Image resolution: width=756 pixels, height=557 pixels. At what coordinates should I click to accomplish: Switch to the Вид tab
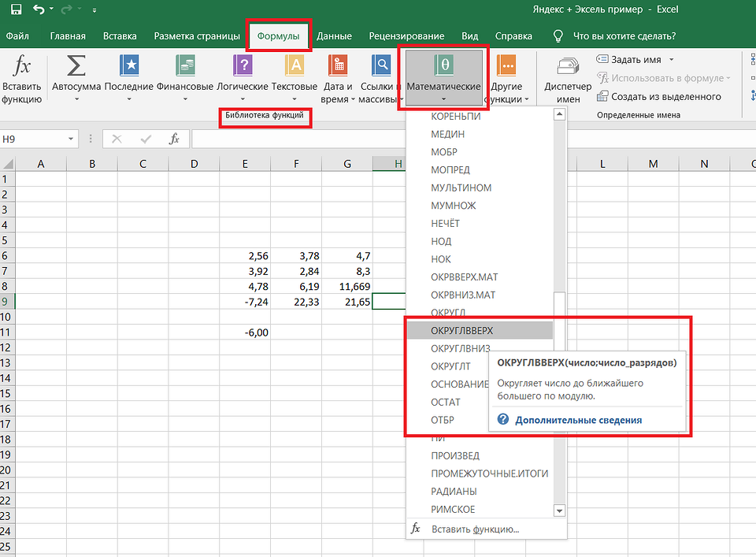[469, 35]
